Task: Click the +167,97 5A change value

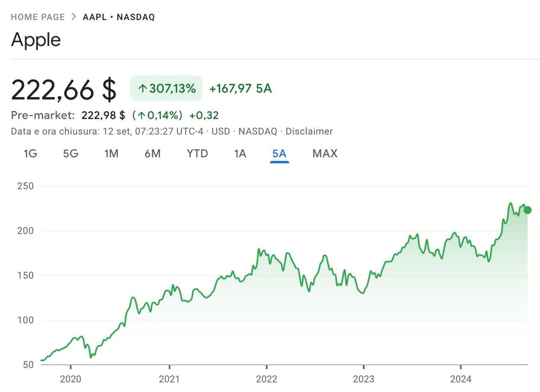Action: [240, 89]
